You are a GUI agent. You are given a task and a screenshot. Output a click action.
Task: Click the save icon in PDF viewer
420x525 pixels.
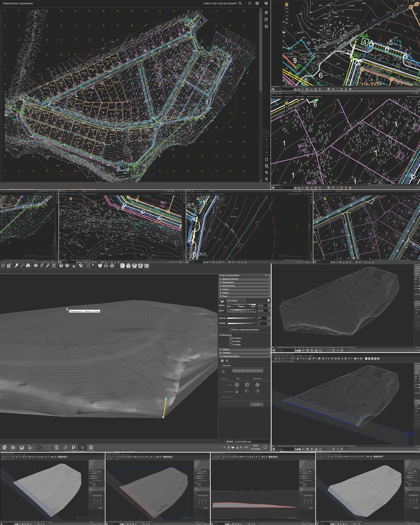pyautogui.click(x=250, y=3)
